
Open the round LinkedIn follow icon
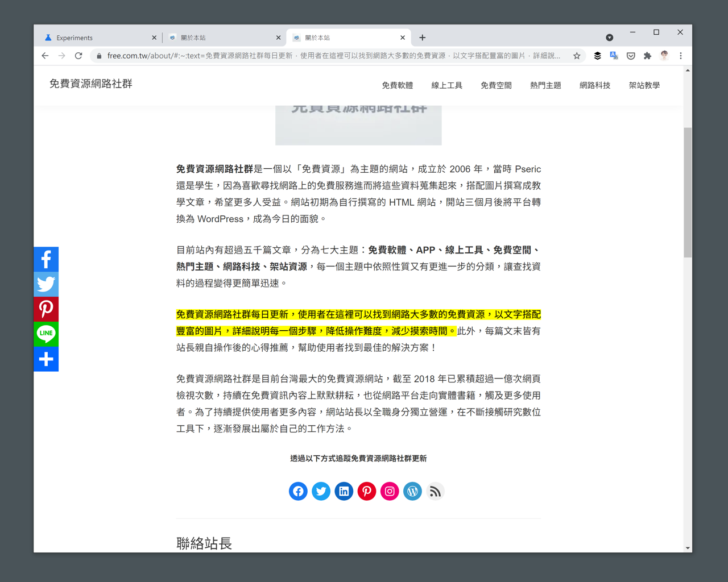click(x=344, y=491)
